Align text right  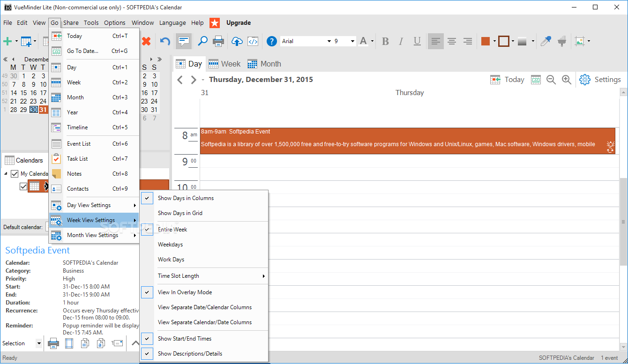(x=467, y=41)
